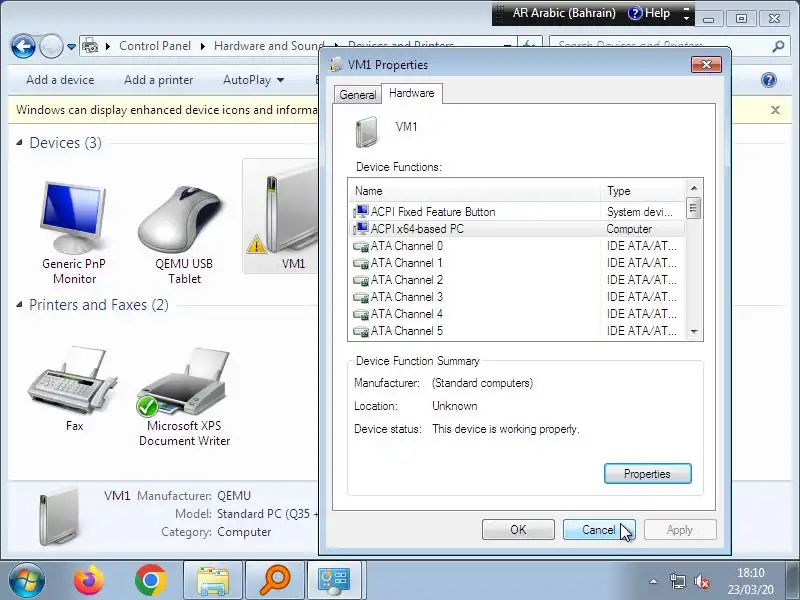Click Help on the language bar

point(649,13)
